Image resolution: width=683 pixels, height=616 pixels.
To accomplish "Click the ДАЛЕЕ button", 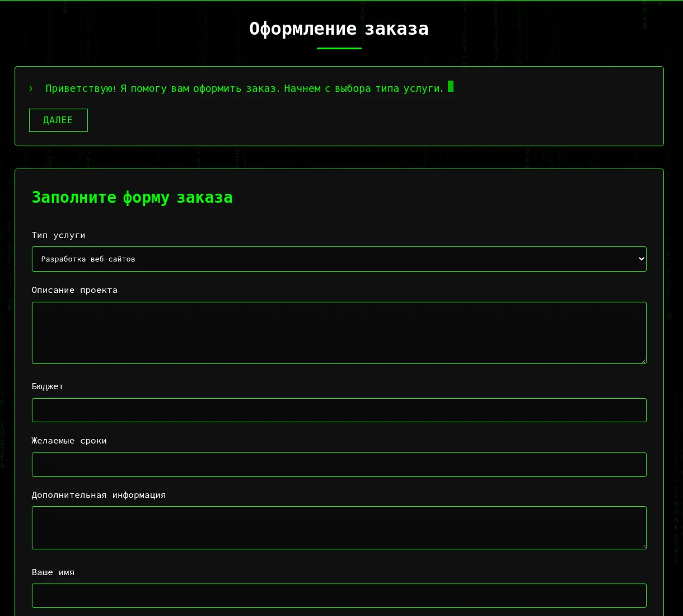I will pos(58,120).
